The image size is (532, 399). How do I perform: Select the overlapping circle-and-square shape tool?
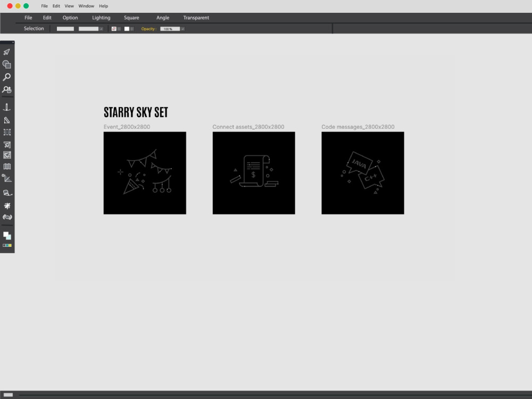pos(6,64)
